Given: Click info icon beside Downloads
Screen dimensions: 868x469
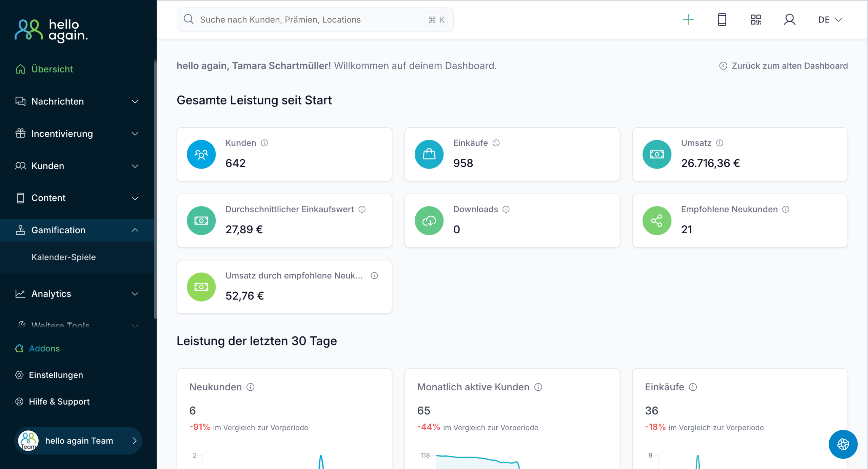Looking at the screenshot, I should (506, 209).
